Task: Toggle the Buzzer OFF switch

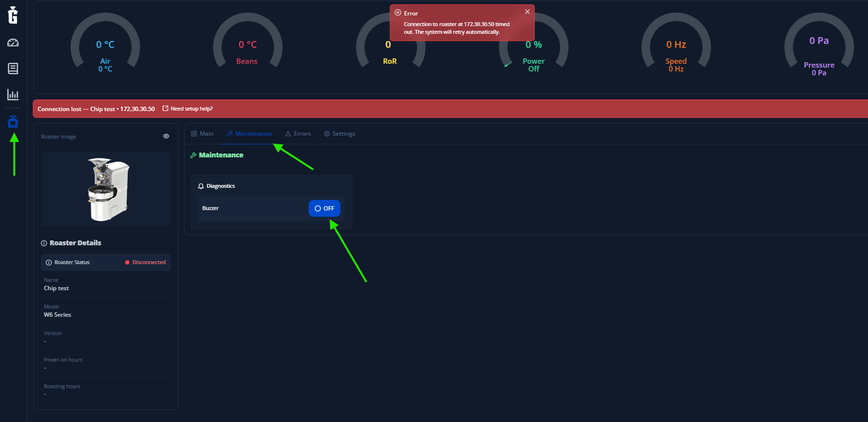Action: 324,209
